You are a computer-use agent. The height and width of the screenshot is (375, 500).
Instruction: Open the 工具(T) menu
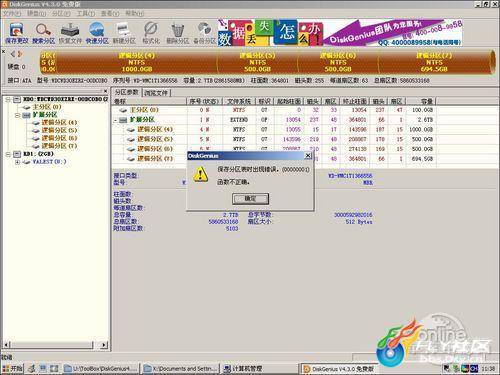(x=86, y=13)
